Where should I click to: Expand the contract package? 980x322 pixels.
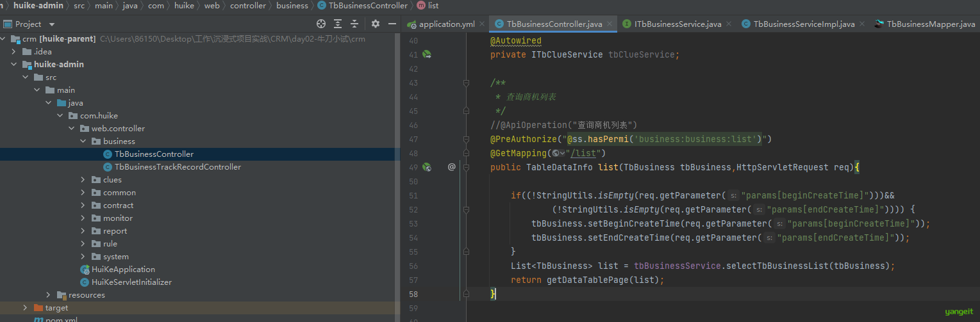pyautogui.click(x=83, y=205)
